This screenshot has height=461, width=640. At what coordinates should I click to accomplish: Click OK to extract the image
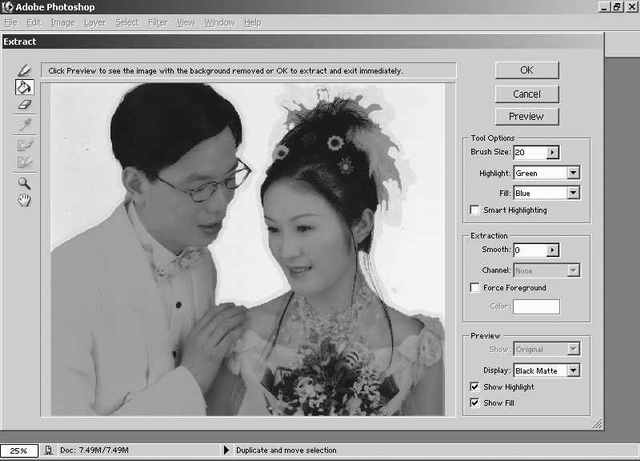pos(527,71)
